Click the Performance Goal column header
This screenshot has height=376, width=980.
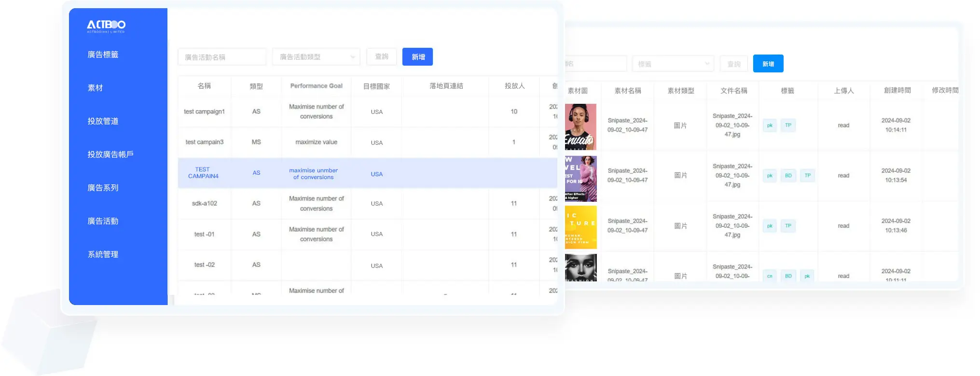317,86
